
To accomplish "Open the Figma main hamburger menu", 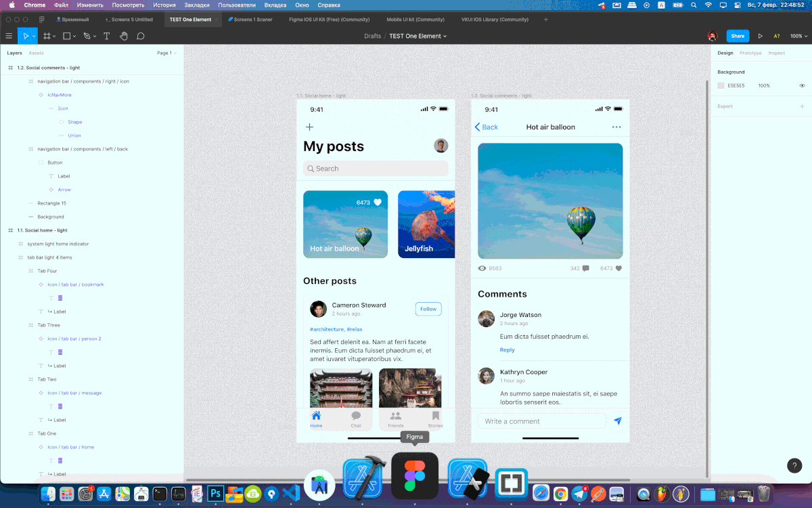I will pos(9,36).
